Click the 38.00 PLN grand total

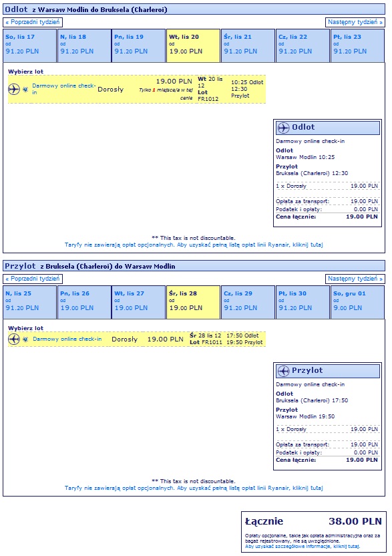[355, 521]
